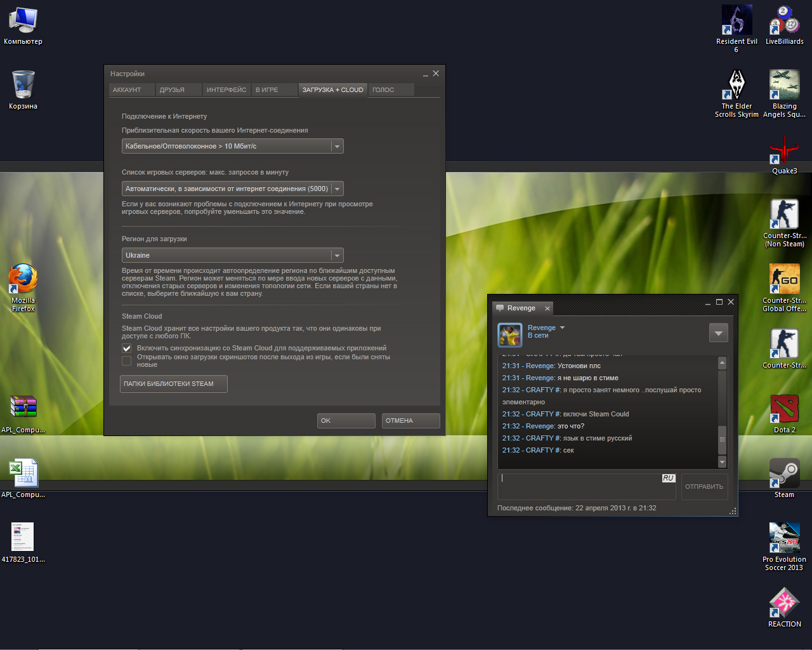Click the Отмена button

[411, 421]
